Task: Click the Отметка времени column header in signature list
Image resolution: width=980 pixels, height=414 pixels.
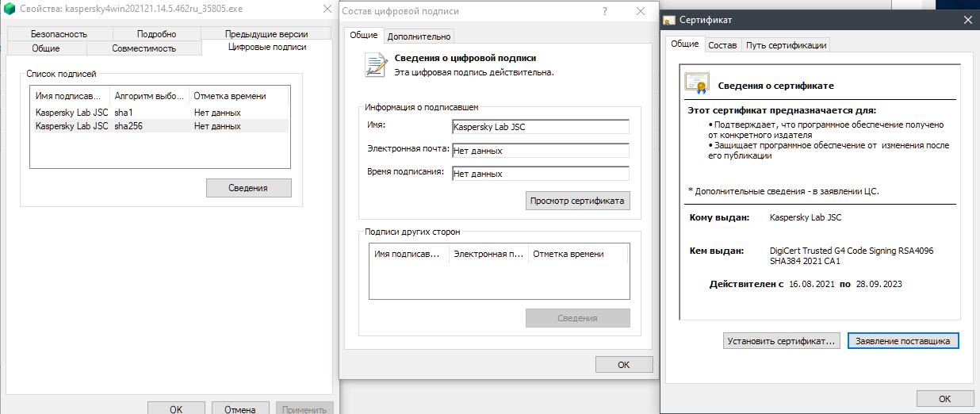Action: pos(230,96)
